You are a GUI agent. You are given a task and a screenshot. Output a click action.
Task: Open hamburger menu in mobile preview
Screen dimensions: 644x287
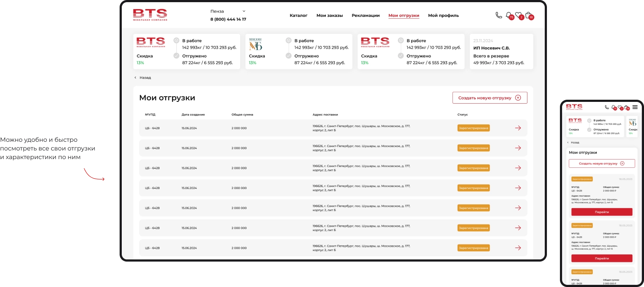coord(635,107)
